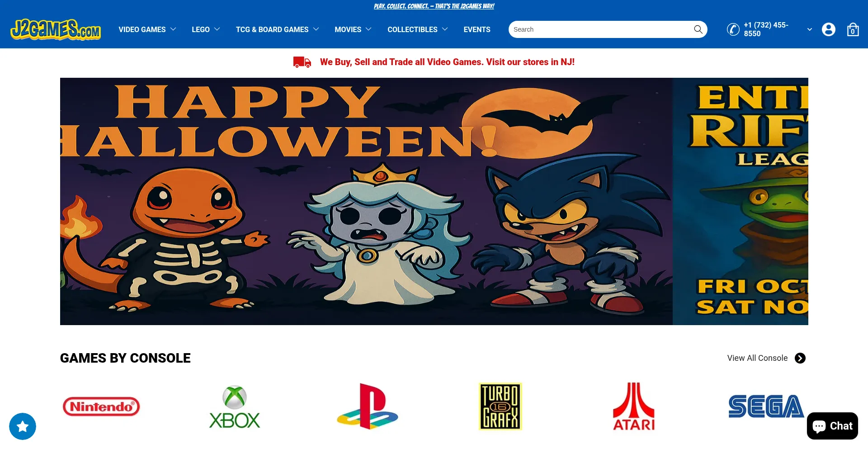Select the Atari console logo
The width and height of the screenshot is (868, 449).
click(x=633, y=406)
